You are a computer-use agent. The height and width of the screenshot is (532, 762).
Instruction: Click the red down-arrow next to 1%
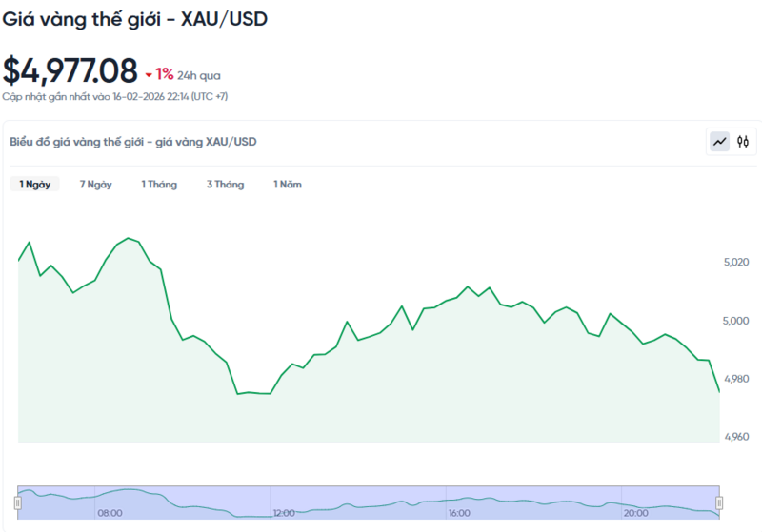tap(149, 74)
